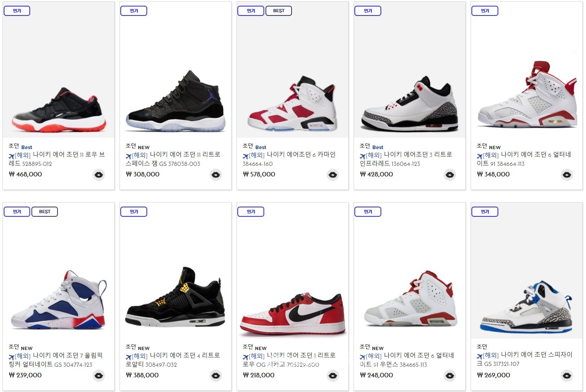The height and width of the screenshot is (392, 586).
Task: Tap the lips icon beside the ₩578,000 price
Action: pyautogui.click(x=333, y=175)
